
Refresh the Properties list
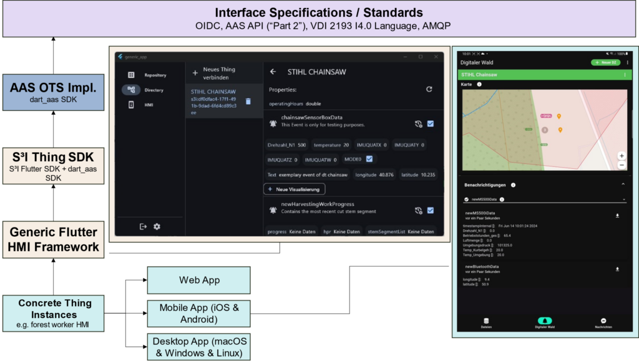tap(429, 89)
